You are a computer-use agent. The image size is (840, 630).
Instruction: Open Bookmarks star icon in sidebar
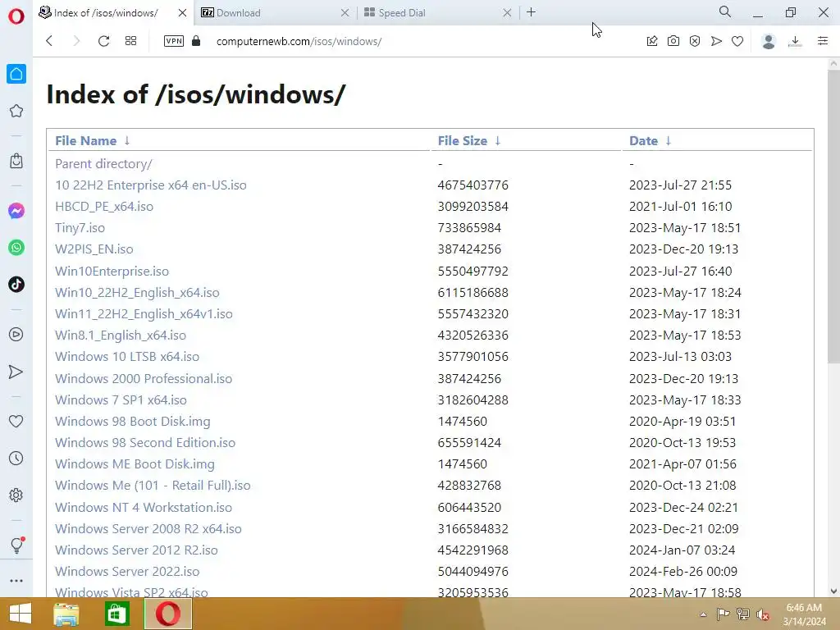click(16, 111)
